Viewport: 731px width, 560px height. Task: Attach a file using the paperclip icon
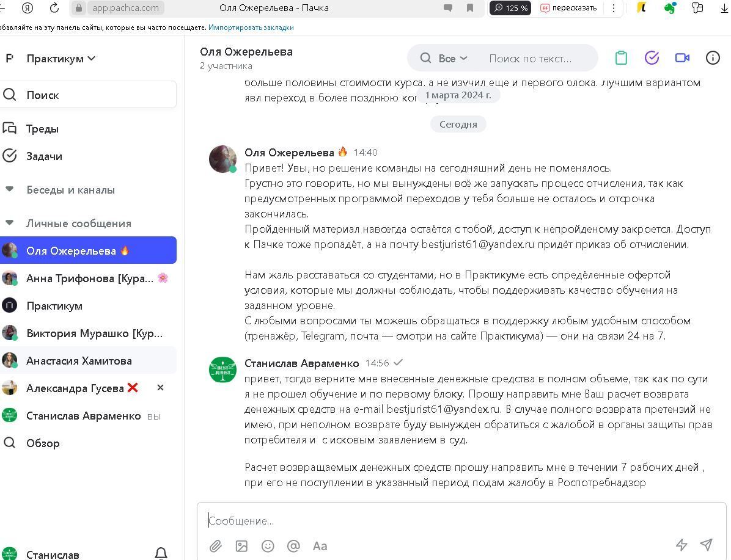click(215, 546)
